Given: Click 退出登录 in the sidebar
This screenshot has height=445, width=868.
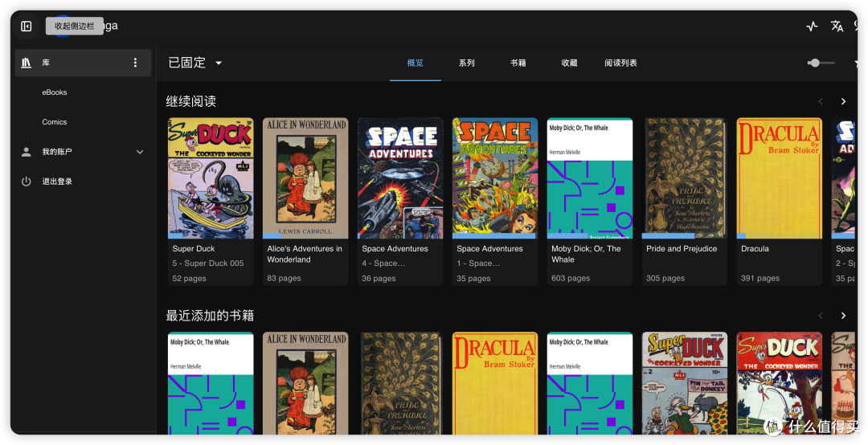Looking at the screenshot, I should click(57, 181).
